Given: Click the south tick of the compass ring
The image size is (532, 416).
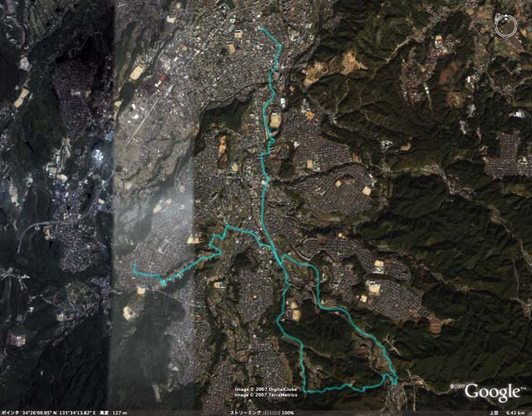Looking at the screenshot, I should point(506,37).
